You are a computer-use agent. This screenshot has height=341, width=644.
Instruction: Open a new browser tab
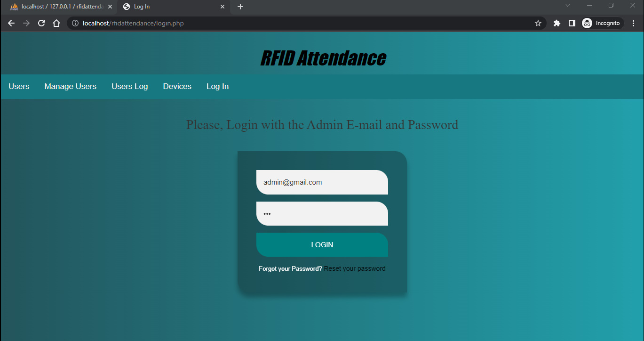[x=240, y=7]
